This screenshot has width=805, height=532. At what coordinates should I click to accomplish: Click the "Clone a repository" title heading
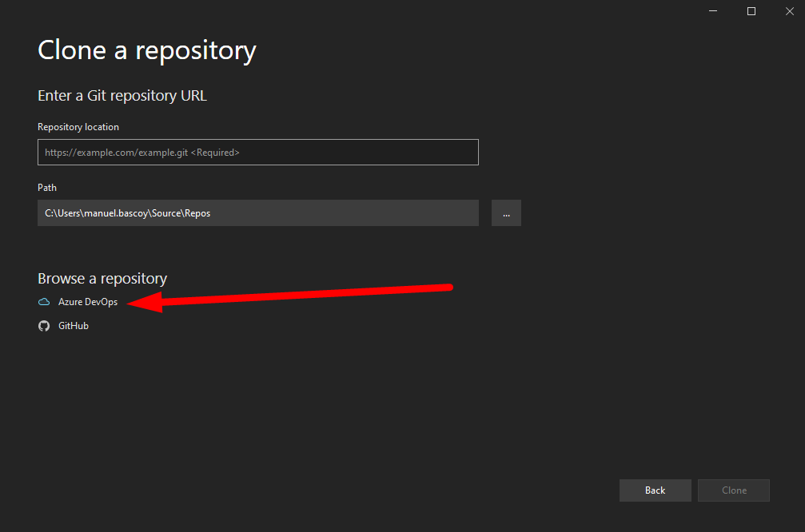147,50
